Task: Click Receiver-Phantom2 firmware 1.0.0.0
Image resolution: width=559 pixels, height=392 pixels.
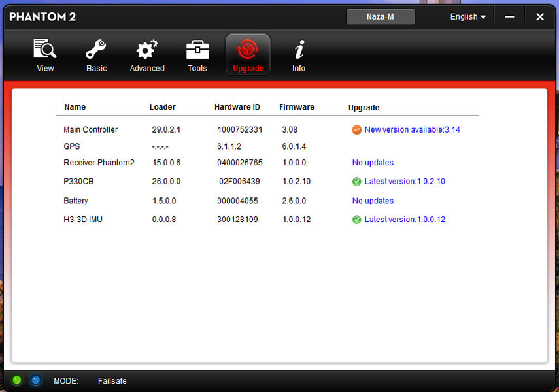Action: click(x=294, y=163)
